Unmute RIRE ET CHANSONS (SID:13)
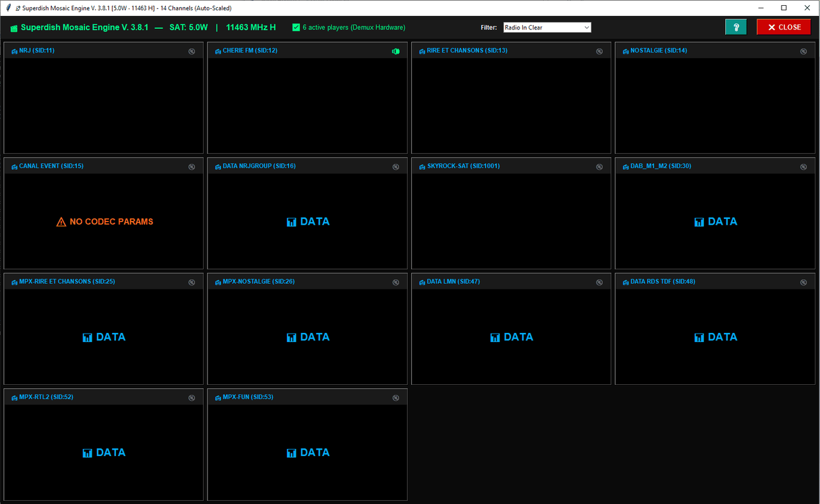 coord(600,51)
